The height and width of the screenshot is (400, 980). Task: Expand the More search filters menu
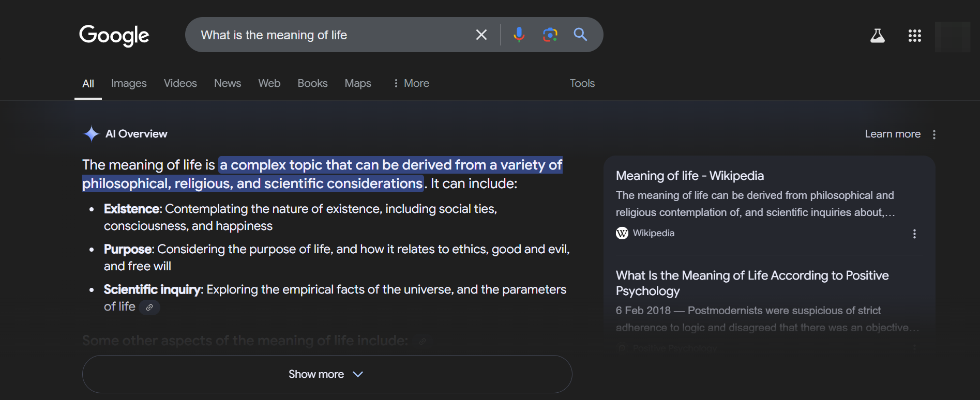[411, 83]
